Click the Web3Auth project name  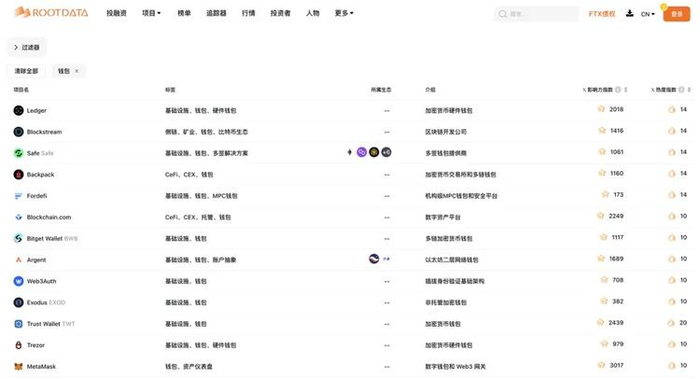42,281
